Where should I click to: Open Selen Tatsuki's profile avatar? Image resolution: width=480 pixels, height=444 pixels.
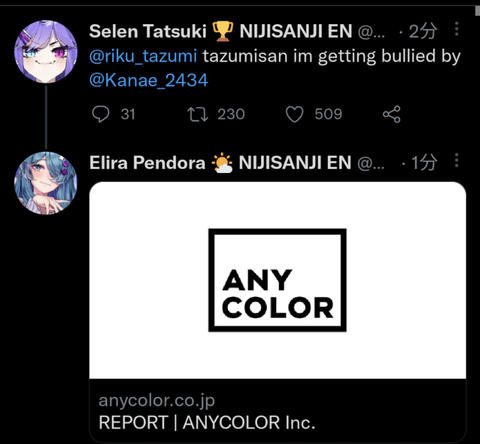coord(46,52)
